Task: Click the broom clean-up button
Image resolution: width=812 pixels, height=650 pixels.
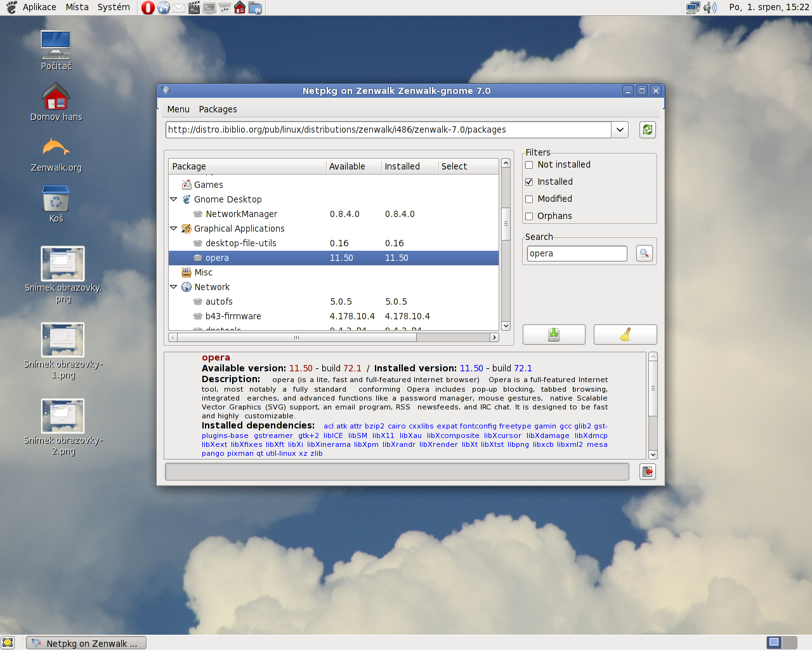Action: pos(625,335)
